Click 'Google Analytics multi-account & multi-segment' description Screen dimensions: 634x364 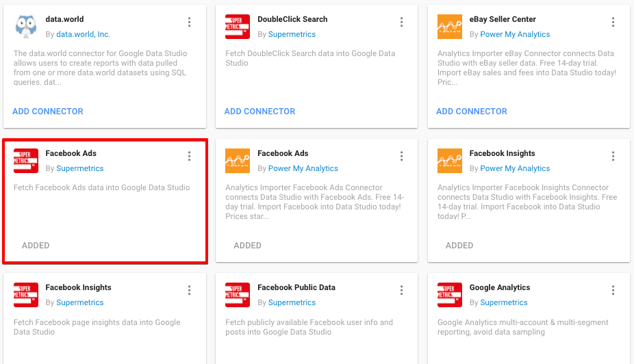(523, 327)
